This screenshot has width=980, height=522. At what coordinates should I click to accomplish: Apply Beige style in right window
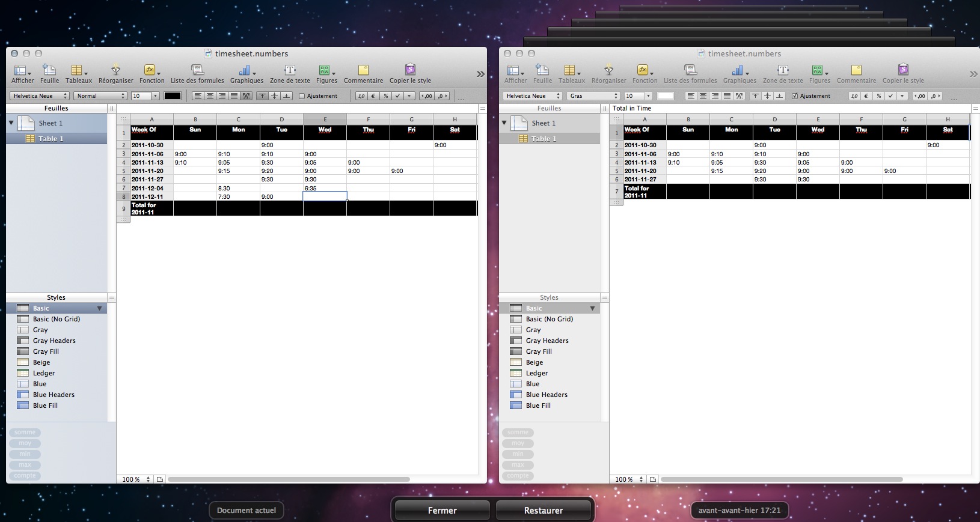[x=550, y=362]
